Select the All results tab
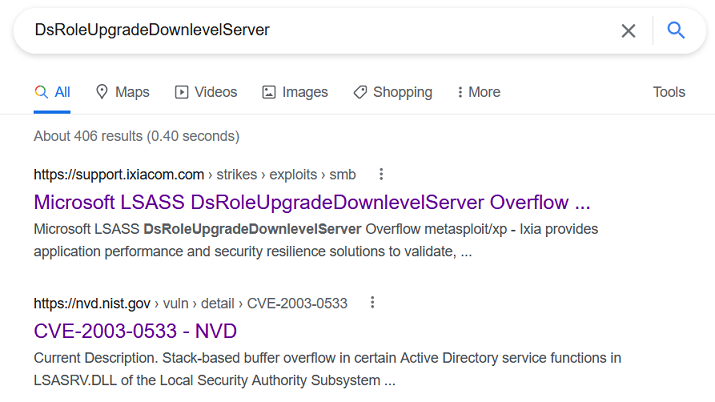Image resolution: width=715 pixels, height=402 pixels. click(52, 93)
